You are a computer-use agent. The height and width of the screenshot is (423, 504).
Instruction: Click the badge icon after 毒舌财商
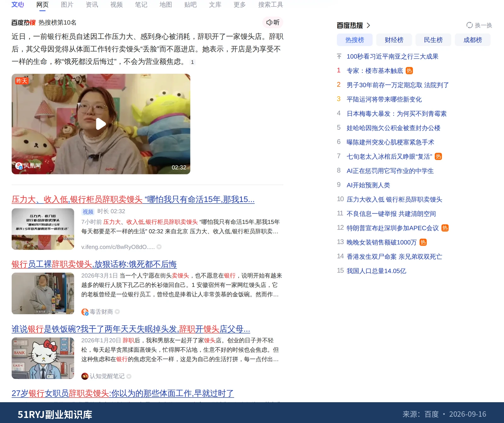[x=117, y=312]
